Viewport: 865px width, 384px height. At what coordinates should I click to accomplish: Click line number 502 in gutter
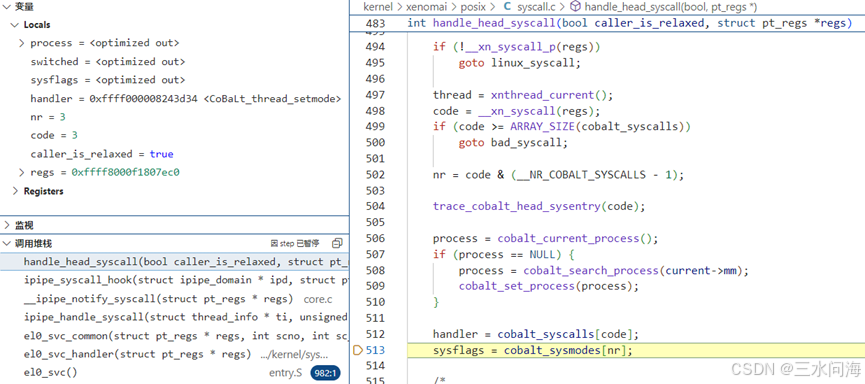tap(375, 175)
